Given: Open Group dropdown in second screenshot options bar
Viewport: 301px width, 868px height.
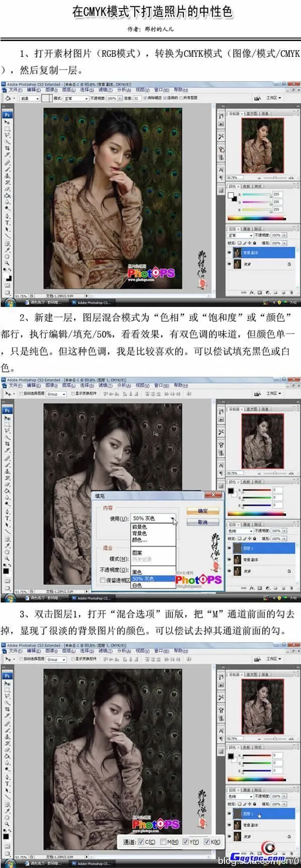Looking at the screenshot, I should pos(56,394).
